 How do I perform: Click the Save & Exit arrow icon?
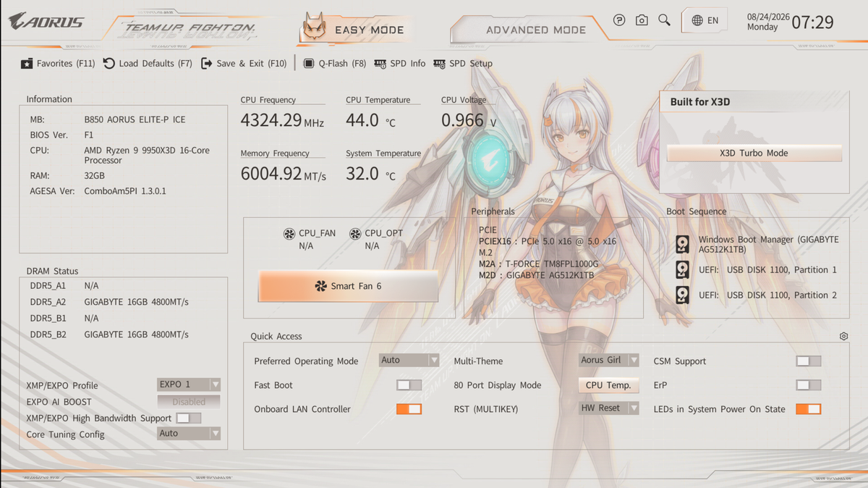[x=207, y=64]
